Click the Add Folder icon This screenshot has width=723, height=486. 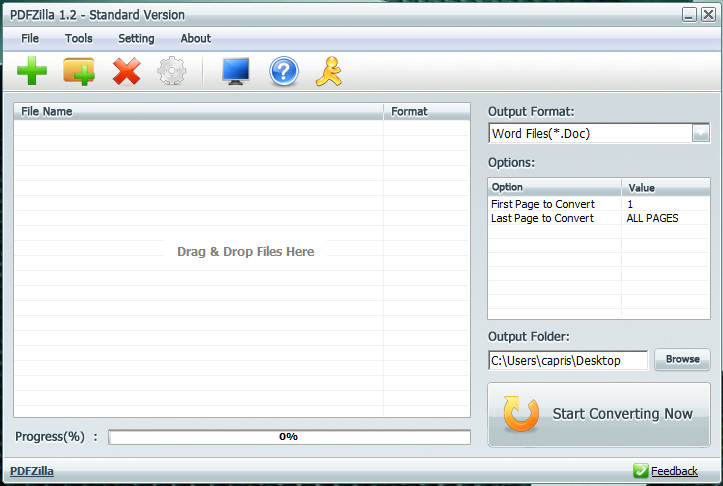(x=79, y=71)
